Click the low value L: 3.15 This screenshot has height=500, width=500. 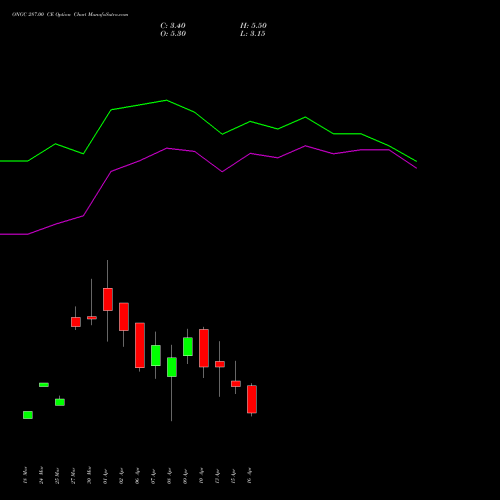click(253, 34)
